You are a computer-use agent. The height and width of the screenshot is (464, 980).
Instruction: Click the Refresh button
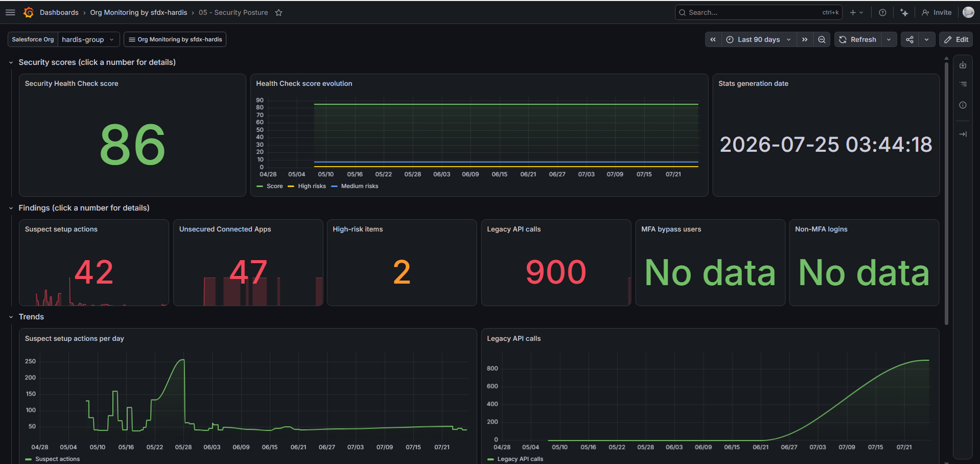coord(858,39)
